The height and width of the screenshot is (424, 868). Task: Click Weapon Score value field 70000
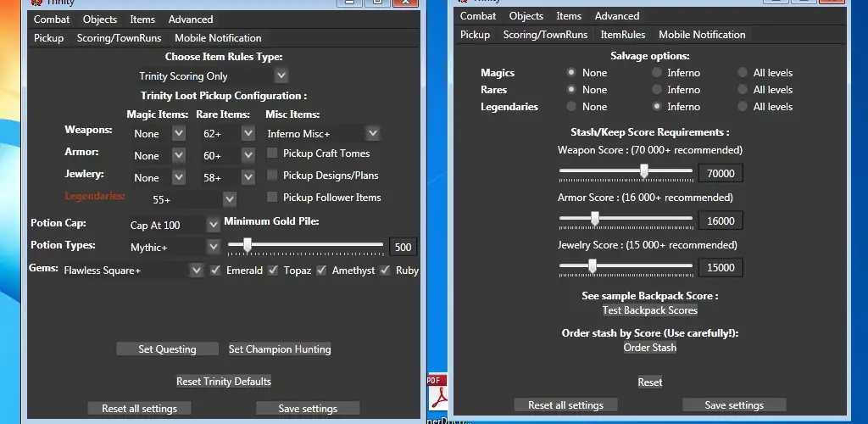coord(721,173)
